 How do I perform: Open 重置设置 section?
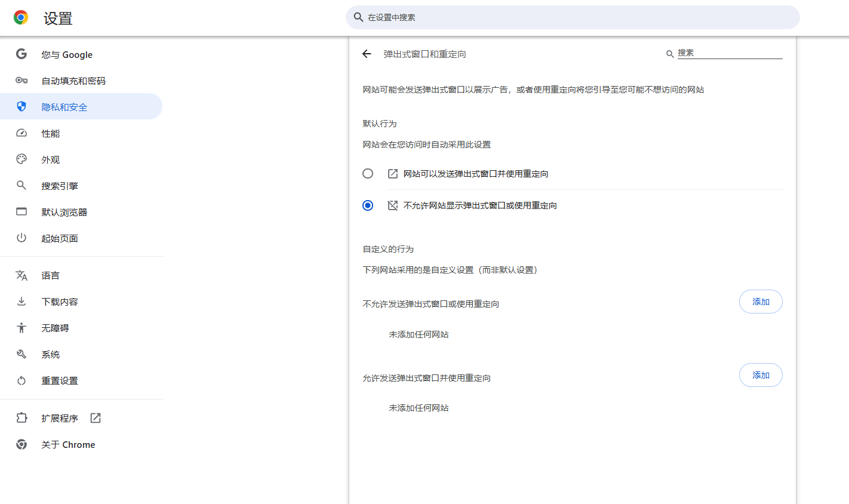pyautogui.click(x=81, y=380)
